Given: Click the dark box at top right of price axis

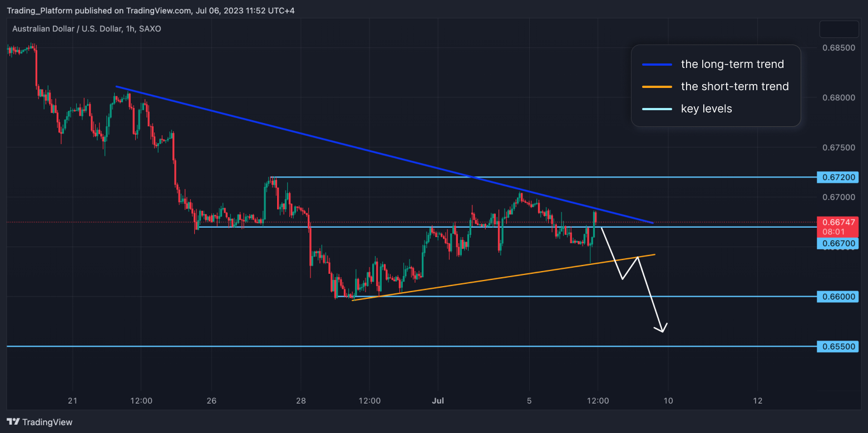Looking at the screenshot, I should coord(839,29).
